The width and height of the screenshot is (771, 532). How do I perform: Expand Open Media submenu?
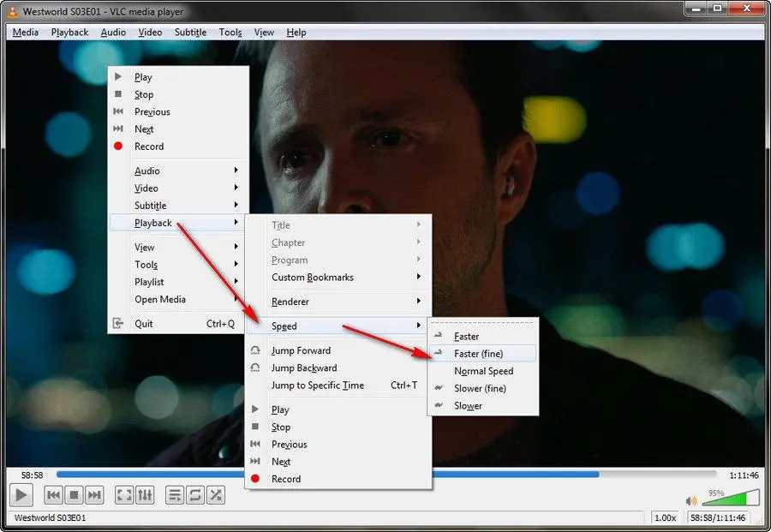point(178,299)
